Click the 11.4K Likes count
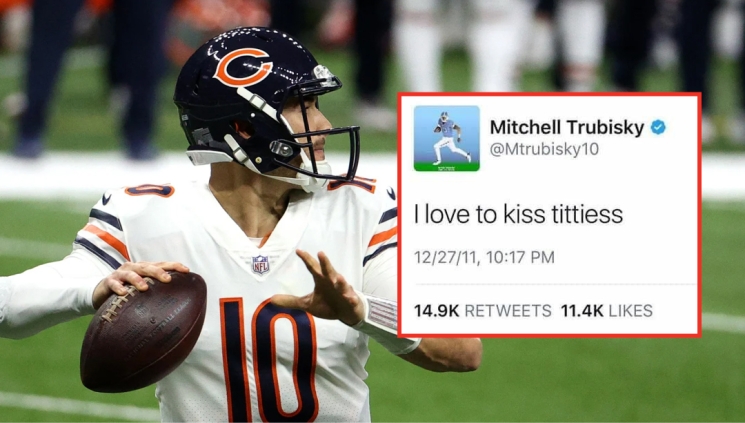 click(607, 311)
